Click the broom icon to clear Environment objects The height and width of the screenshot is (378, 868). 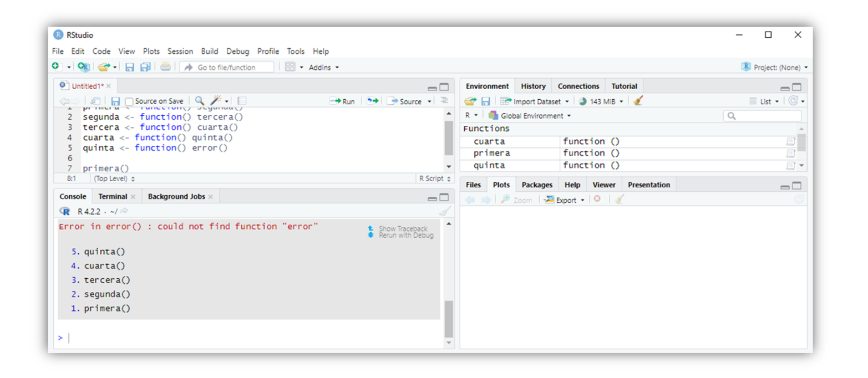point(638,101)
